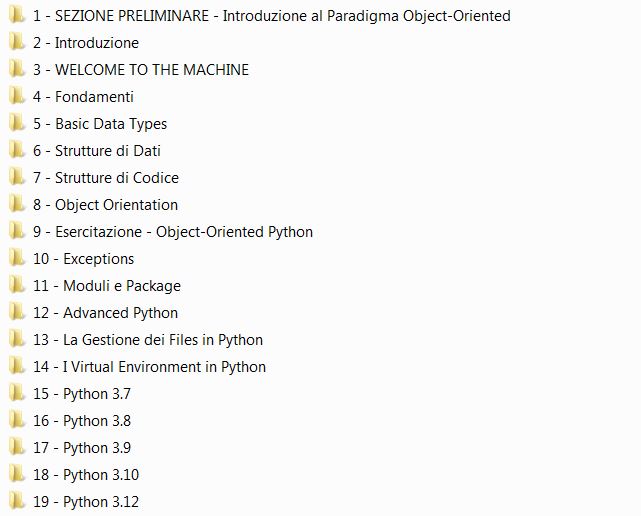Click the folder icon for Object Orientation
The height and width of the screenshot is (516, 641).
pyautogui.click(x=16, y=204)
